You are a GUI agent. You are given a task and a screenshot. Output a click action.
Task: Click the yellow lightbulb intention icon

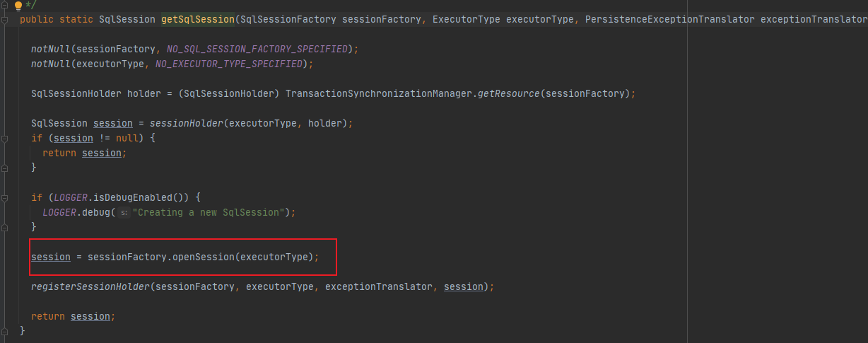19,5
